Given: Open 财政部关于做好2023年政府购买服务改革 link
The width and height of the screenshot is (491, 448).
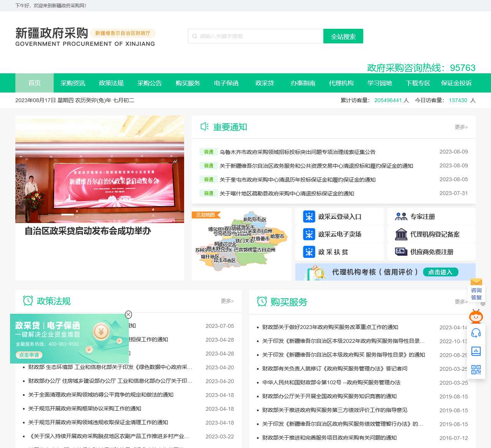Looking at the screenshot, I should click(330, 327).
